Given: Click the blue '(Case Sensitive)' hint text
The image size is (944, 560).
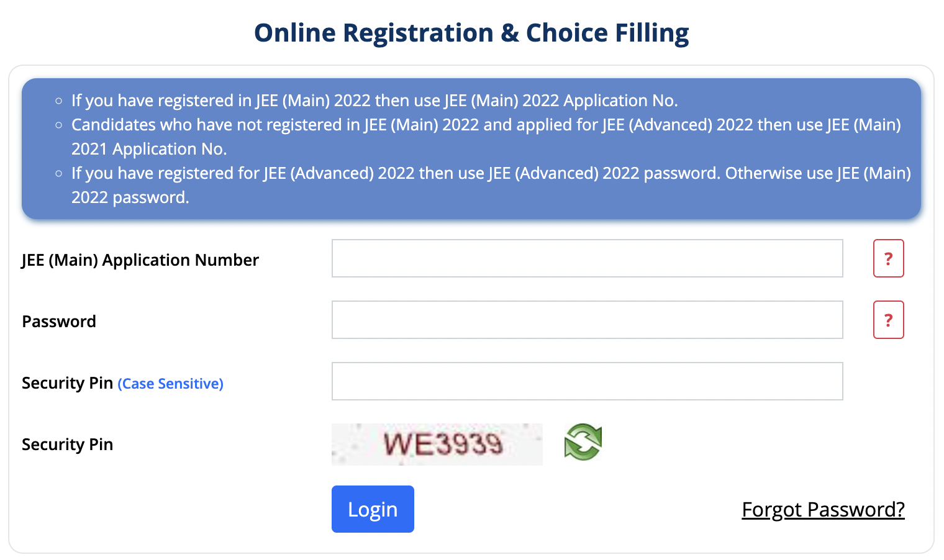Looking at the screenshot, I should (170, 384).
